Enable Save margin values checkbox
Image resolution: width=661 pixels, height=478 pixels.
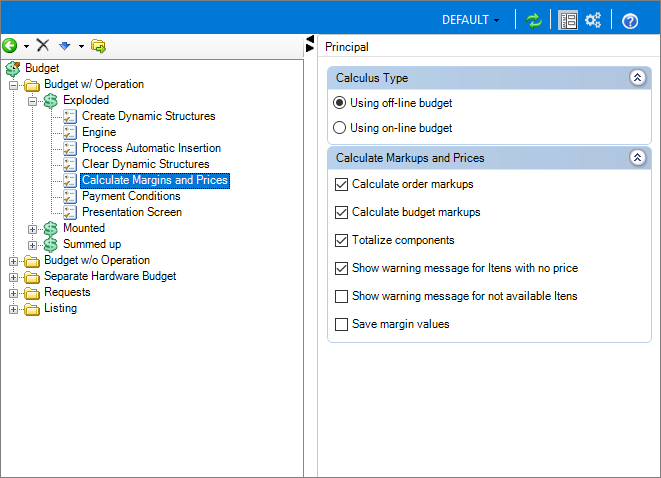[x=341, y=324]
